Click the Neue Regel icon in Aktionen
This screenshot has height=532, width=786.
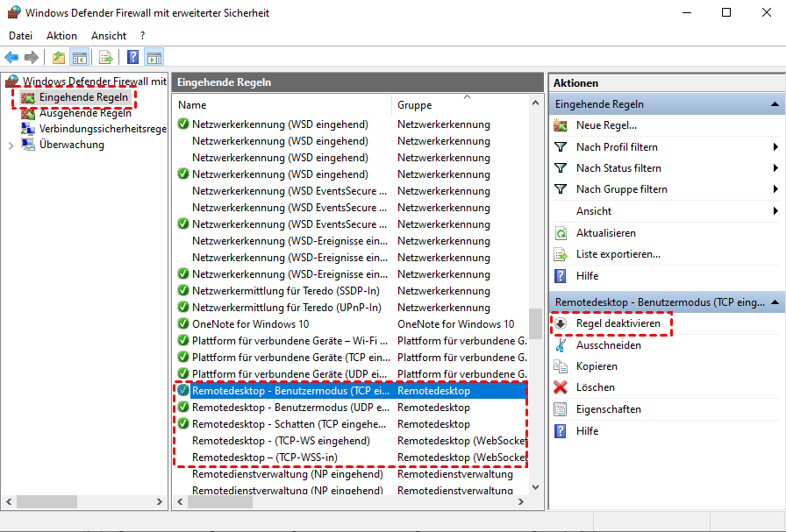click(561, 125)
